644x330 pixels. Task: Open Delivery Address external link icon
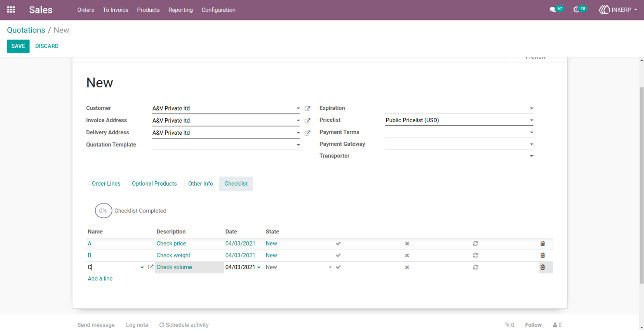click(x=307, y=133)
